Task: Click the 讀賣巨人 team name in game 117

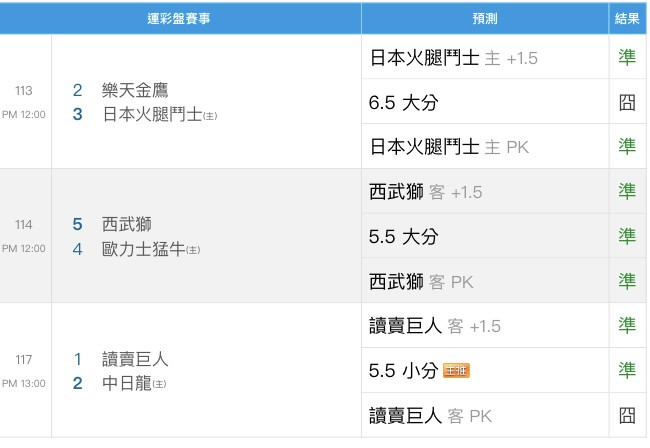Action: tap(134, 359)
